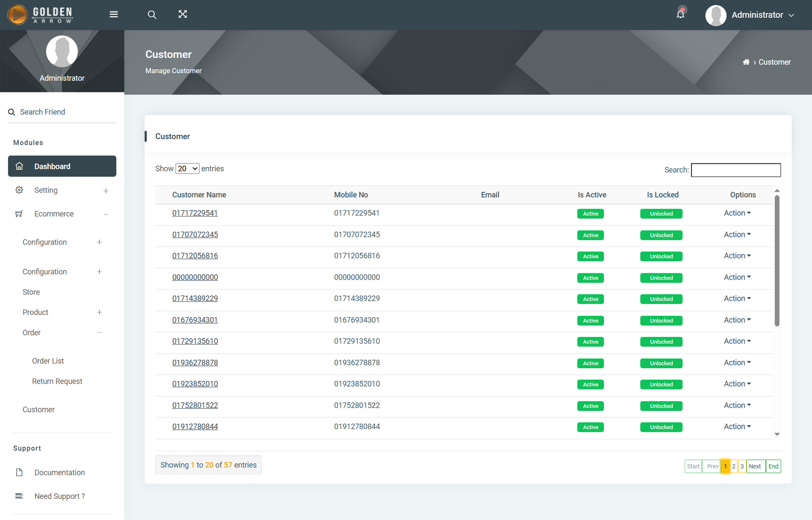812x520 pixels.
Task: Click the hamburger menu icon in header
Action: 114,14
